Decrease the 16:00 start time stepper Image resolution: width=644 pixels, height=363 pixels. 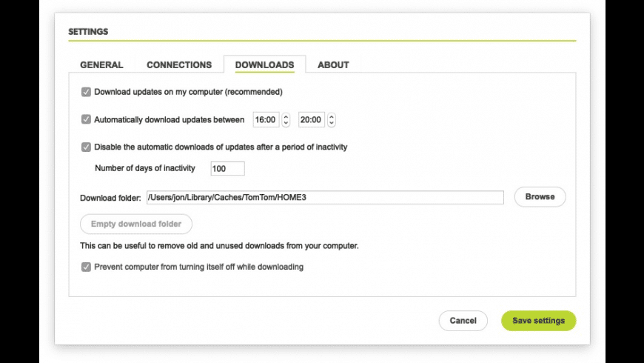click(x=286, y=123)
